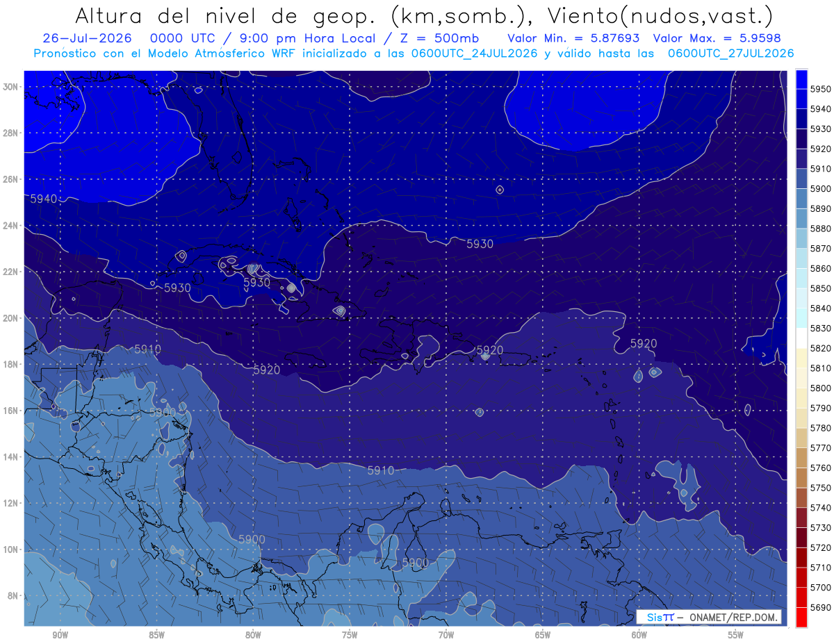Click the 5800 colorbar label
The image size is (834, 644).
click(821, 388)
